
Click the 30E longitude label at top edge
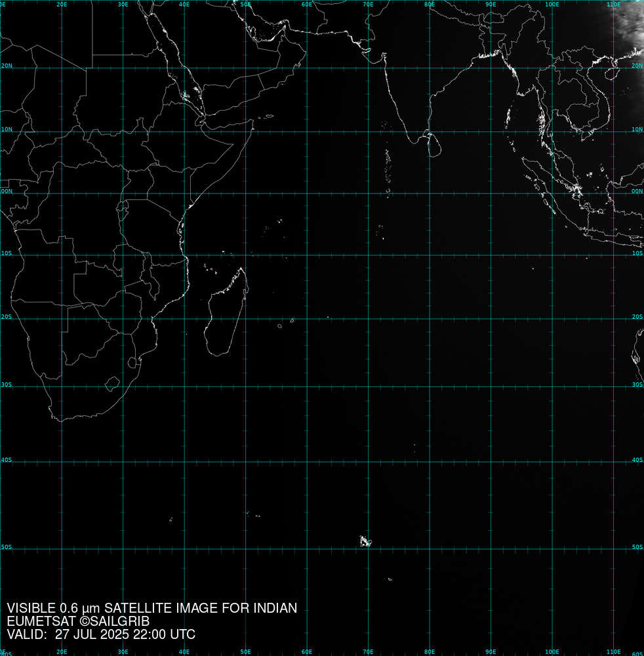pyautogui.click(x=123, y=5)
